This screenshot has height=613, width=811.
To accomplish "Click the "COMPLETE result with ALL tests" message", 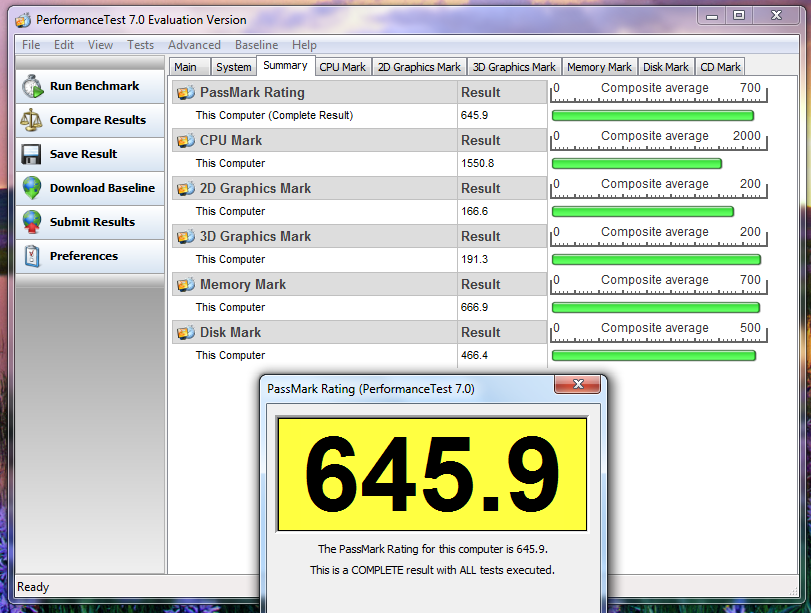I will point(432,570).
